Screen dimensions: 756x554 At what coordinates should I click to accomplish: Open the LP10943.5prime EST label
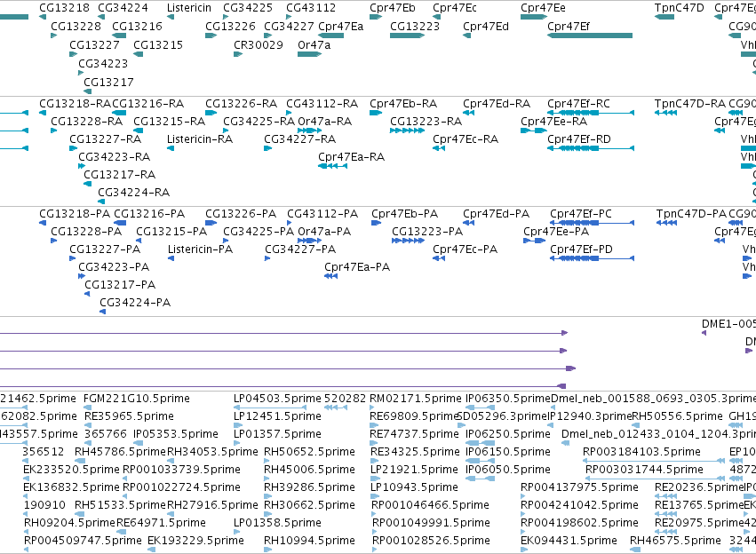pos(414,488)
